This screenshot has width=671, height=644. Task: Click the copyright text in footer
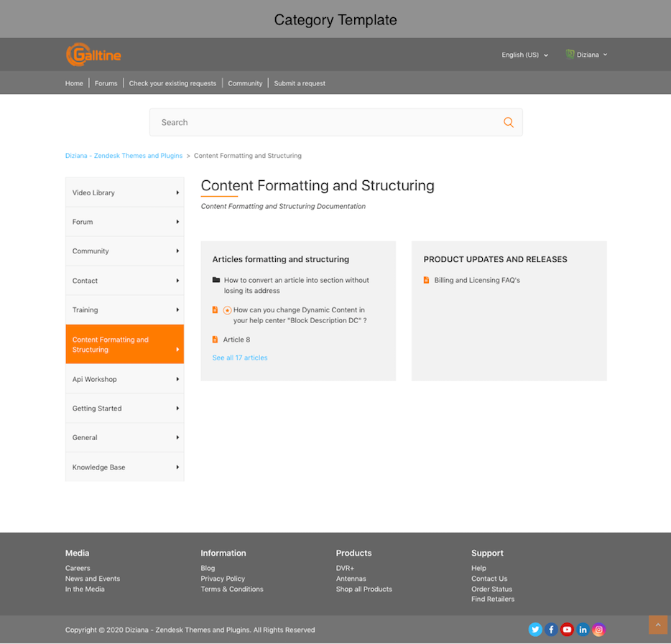190,630
